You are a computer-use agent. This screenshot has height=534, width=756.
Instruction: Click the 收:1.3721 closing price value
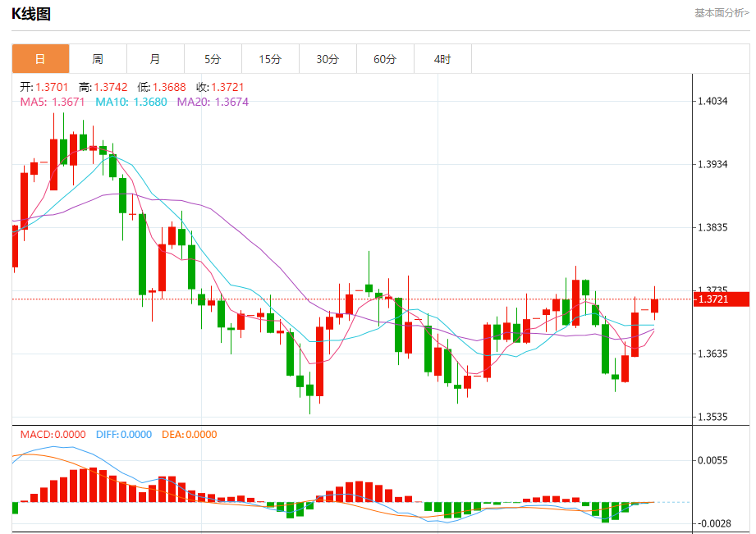point(220,87)
